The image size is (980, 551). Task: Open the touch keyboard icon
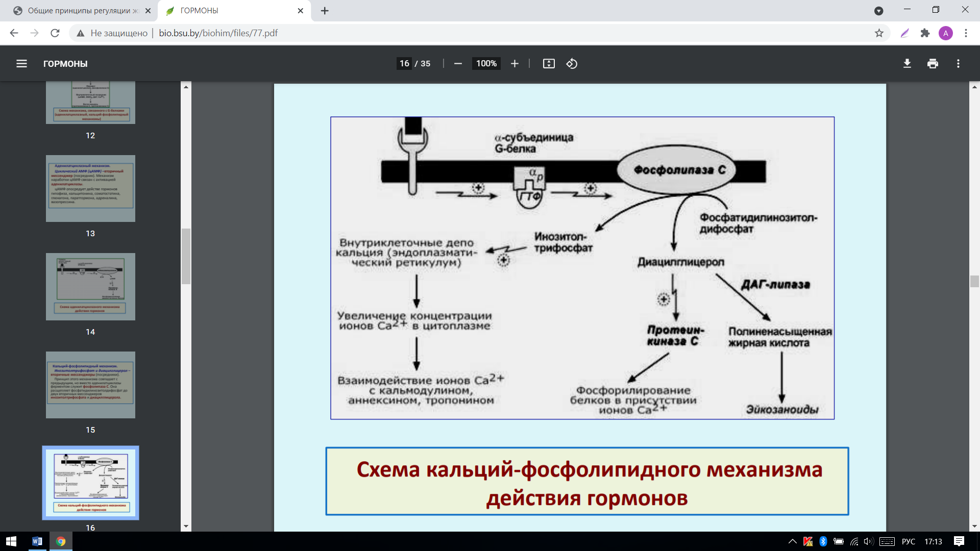pos(887,541)
